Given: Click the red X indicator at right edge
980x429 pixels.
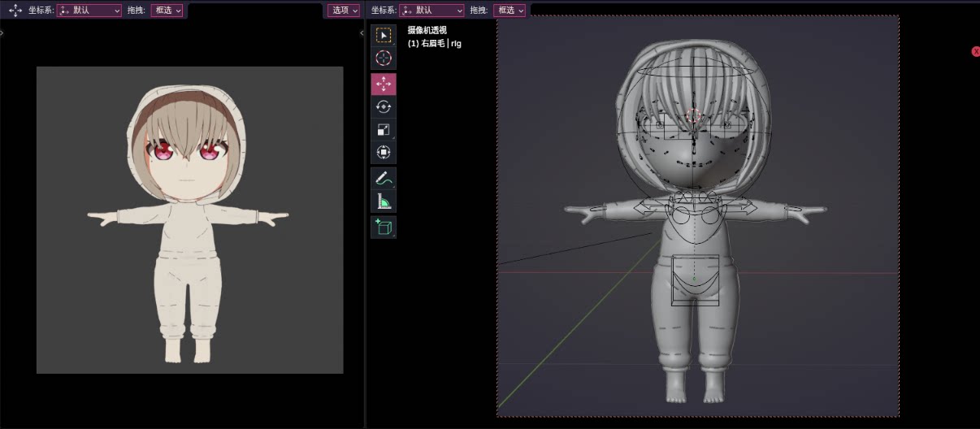Looking at the screenshot, I should pos(976,51).
